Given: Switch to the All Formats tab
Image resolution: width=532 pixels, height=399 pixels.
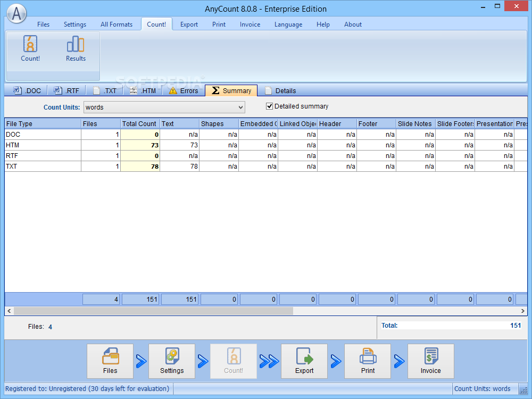Looking at the screenshot, I should pyautogui.click(x=117, y=24).
